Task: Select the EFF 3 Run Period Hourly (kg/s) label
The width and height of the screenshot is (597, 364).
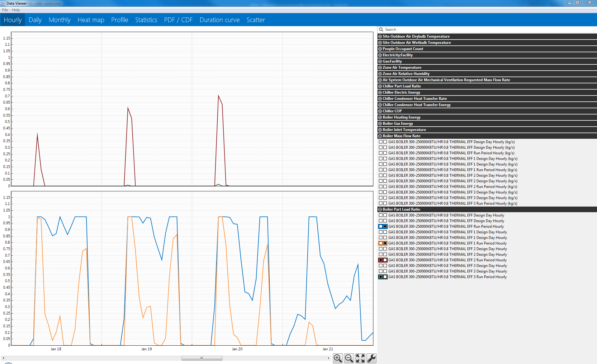Action: (453, 203)
